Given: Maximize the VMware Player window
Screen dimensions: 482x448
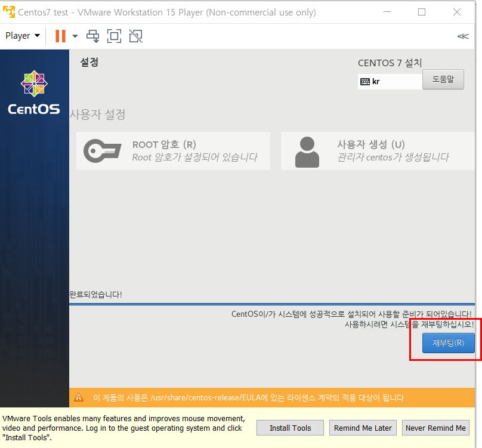Looking at the screenshot, I should pos(422,12).
